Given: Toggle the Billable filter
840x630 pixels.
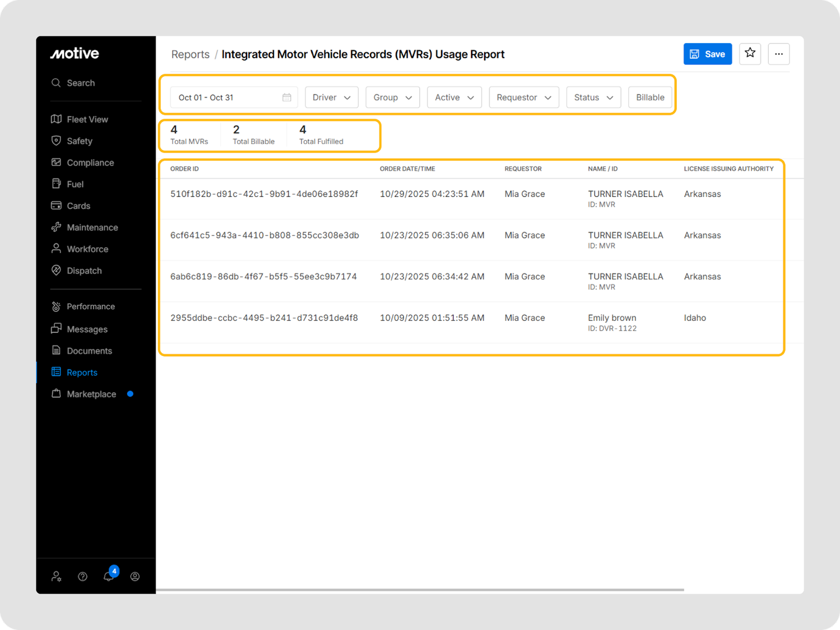Looking at the screenshot, I should tap(650, 97).
